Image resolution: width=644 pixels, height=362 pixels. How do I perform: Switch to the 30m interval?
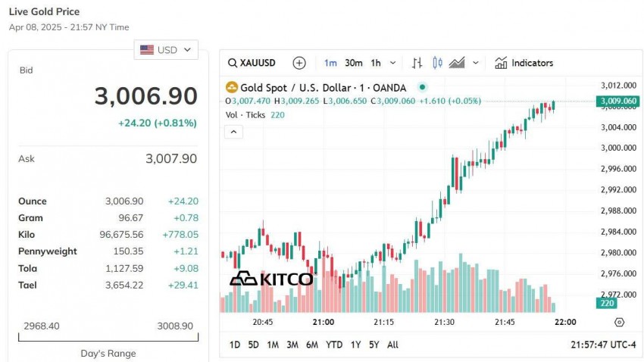[x=353, y=63]
